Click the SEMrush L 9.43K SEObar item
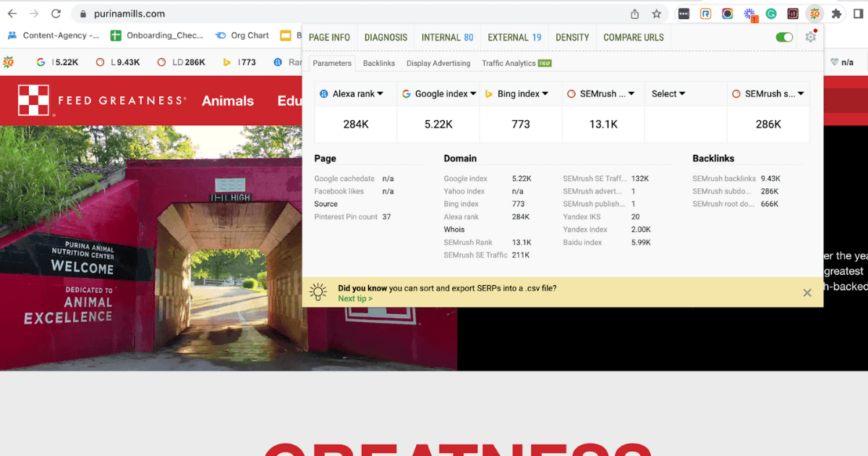Image resolution: width=868 pixels, height=456 pixels. tap(117, 62)
